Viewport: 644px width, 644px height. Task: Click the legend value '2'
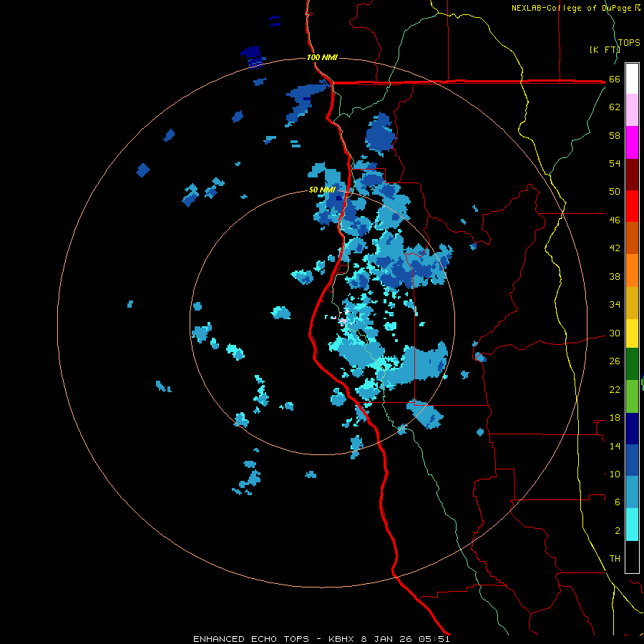tap(618, 531)
